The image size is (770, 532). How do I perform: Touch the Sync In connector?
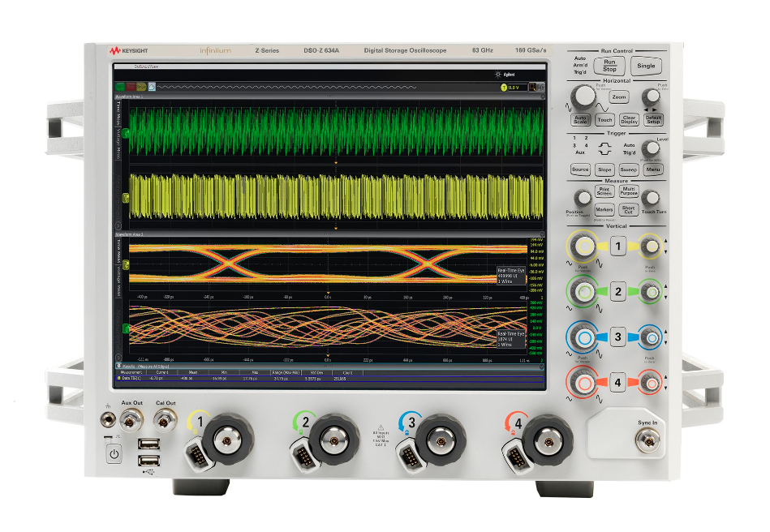(x=647, y=440)
